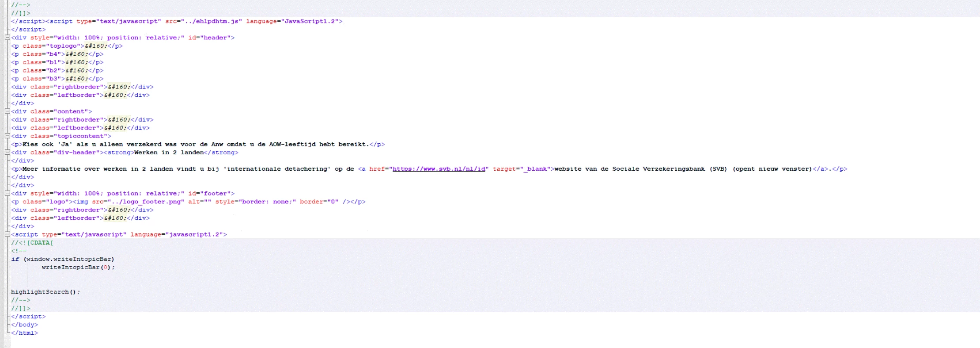980x348 pixels.
Task: Click the word "AOW-leeftijd" in the paragraph
Action: pyautogui.click(x=292, y=144)
